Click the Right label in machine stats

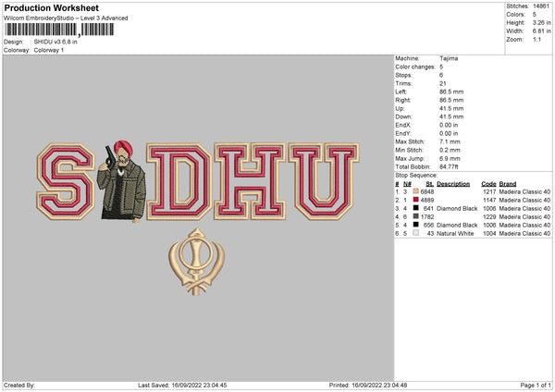point(402,100)
